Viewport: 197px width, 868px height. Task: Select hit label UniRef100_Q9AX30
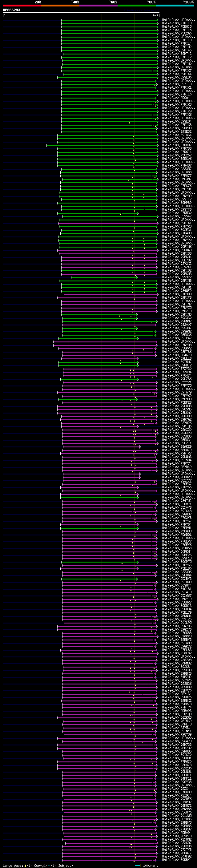177,430
